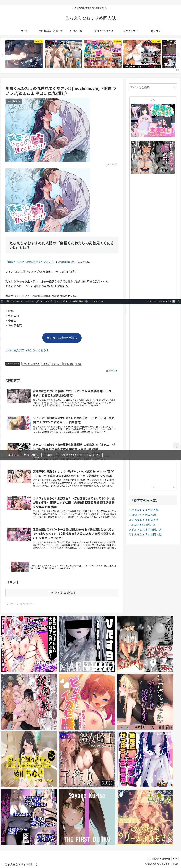Open お問い合わせ page
The height and width of the screenshot is (868, 181).
[77, 31]
